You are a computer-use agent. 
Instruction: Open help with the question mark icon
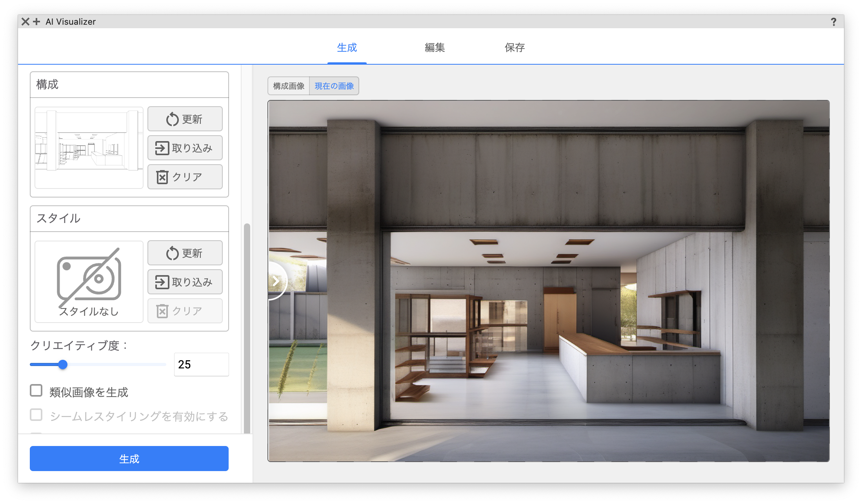click(833, 22)
